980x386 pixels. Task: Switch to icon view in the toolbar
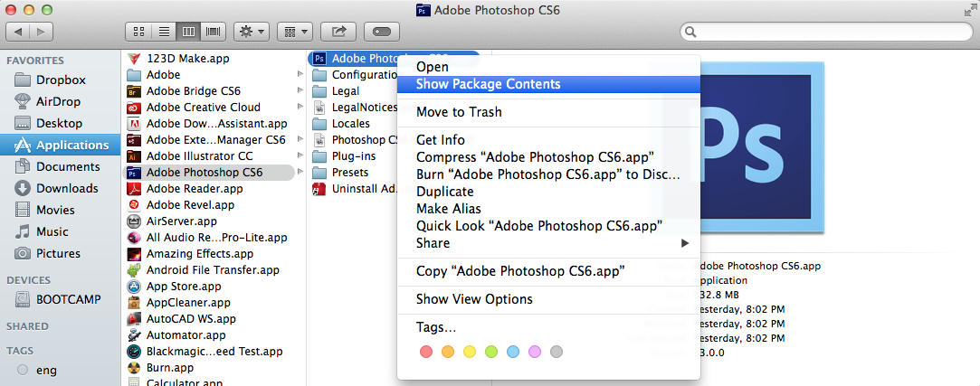click(x=138, y=32)
